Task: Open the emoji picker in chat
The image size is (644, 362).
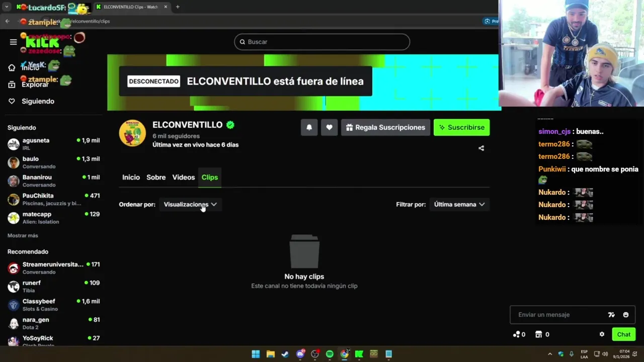Action: [626, 315]
